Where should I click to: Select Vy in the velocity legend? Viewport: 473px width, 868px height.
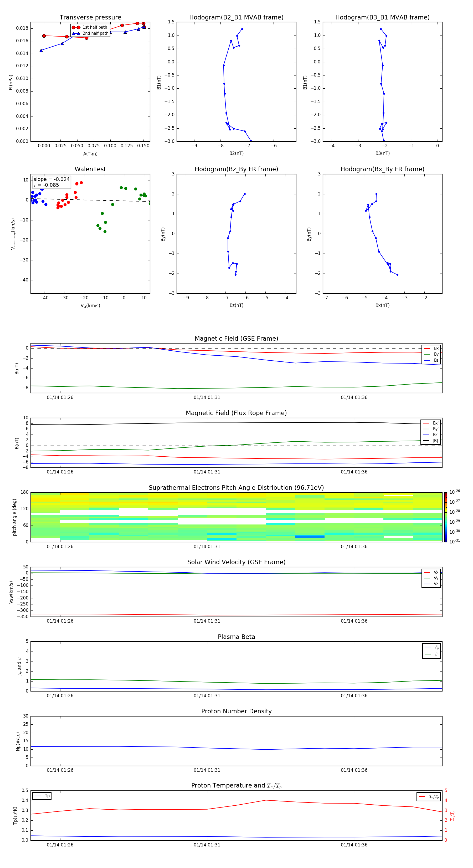[431, 578]
